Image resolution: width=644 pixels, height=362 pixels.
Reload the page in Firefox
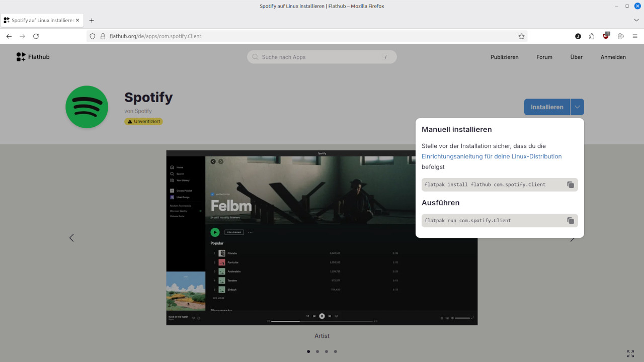pos(36,36)
